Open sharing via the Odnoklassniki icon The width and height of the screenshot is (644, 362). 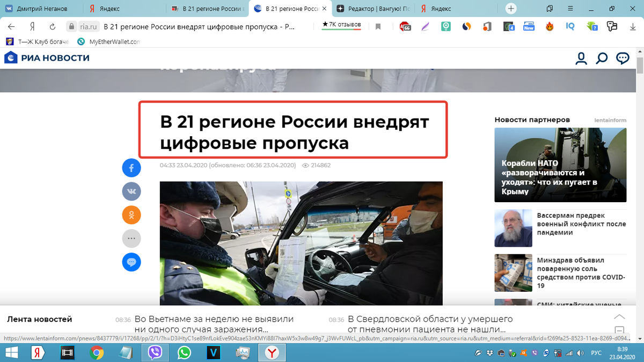[131, 215]
